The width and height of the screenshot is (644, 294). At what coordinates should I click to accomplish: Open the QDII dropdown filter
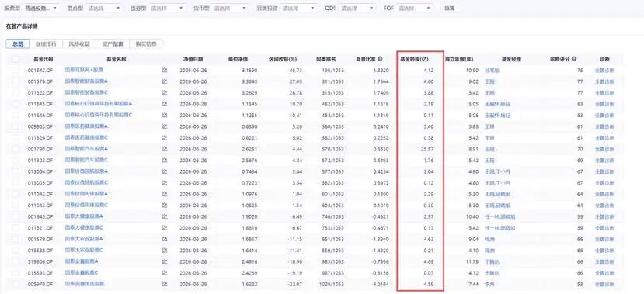357,8
